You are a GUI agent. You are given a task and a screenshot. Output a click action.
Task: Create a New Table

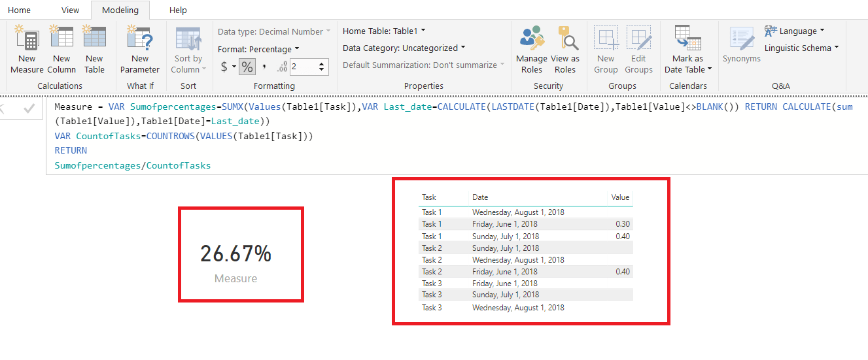pyautogui.click(x=94, y=50)
